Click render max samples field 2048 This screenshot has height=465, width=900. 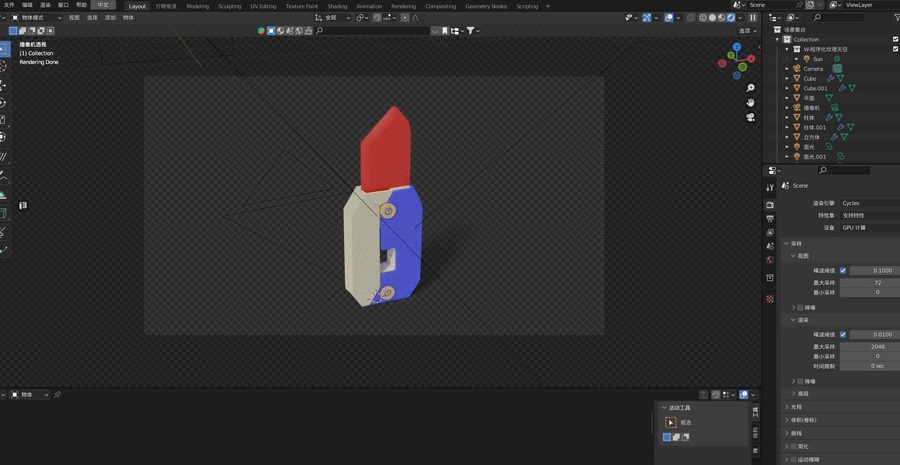pyautogui.click(x=870, y=346)
